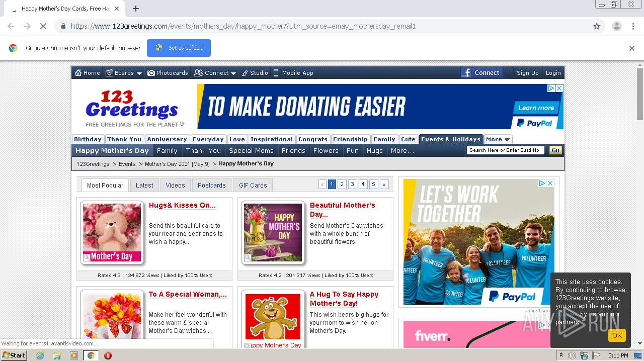Open A Hug To Say Happy Mother's Day link
Screen dimensions: 644x362
click(x=344, y=299)
